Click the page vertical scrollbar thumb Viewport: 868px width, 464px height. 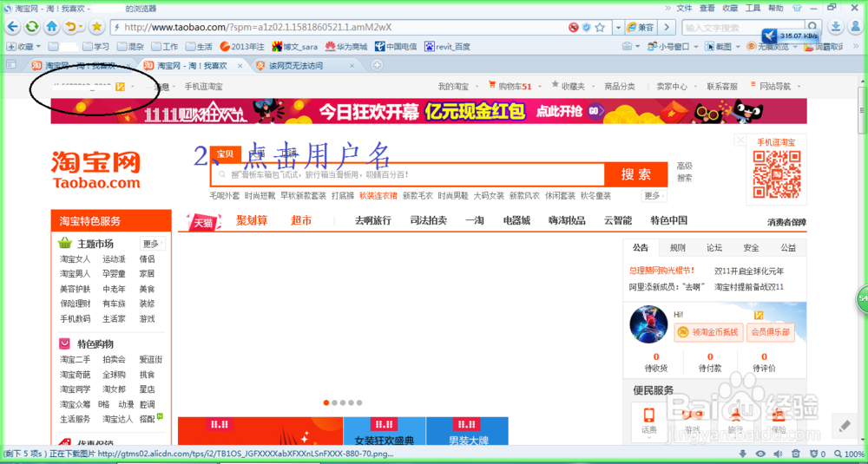[863, 110]
